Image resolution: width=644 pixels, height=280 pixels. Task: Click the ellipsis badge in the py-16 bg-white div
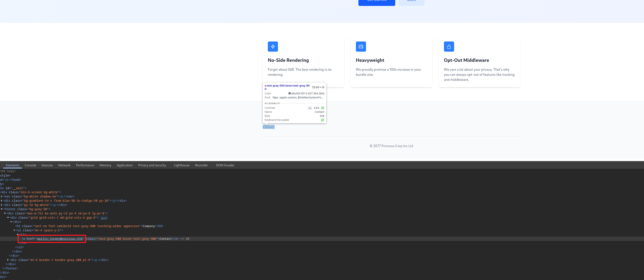[54, 205]
